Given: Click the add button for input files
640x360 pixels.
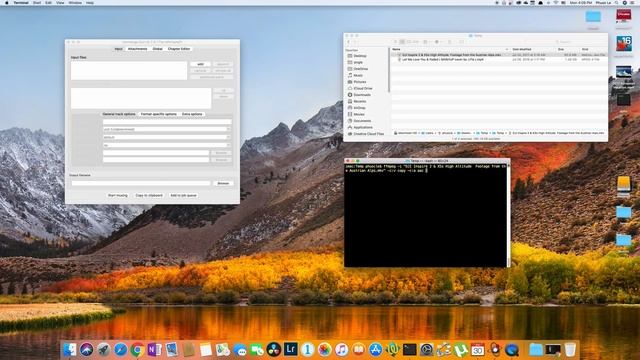Looking at the screenshot, I should tap(200, 64).
